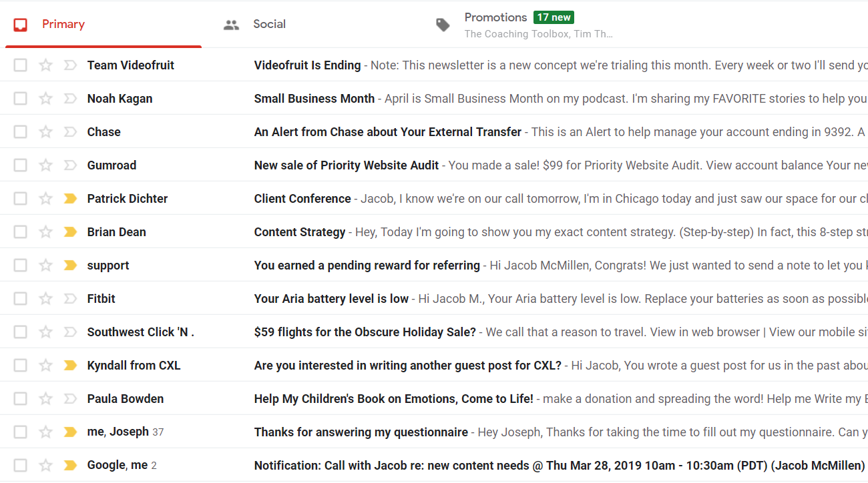This screenshot has width=868, height=483.
Task: Tick the Southwest Click 'N email checkbox
Action: (x=21, y=332)
